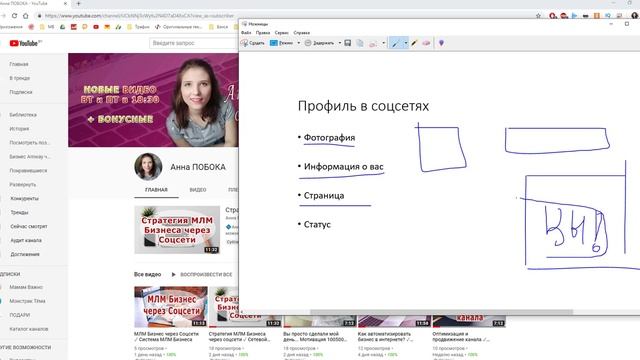Open Аудит канала in sidebar

[x=26, y=240]
